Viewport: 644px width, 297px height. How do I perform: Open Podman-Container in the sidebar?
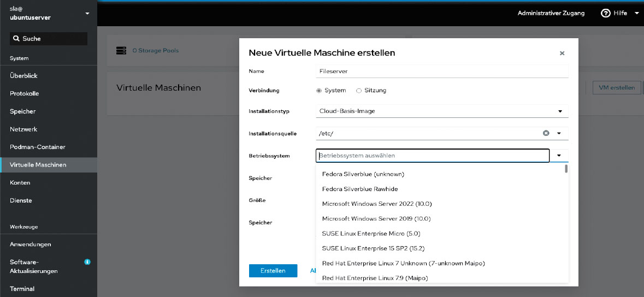click(37, 147)
